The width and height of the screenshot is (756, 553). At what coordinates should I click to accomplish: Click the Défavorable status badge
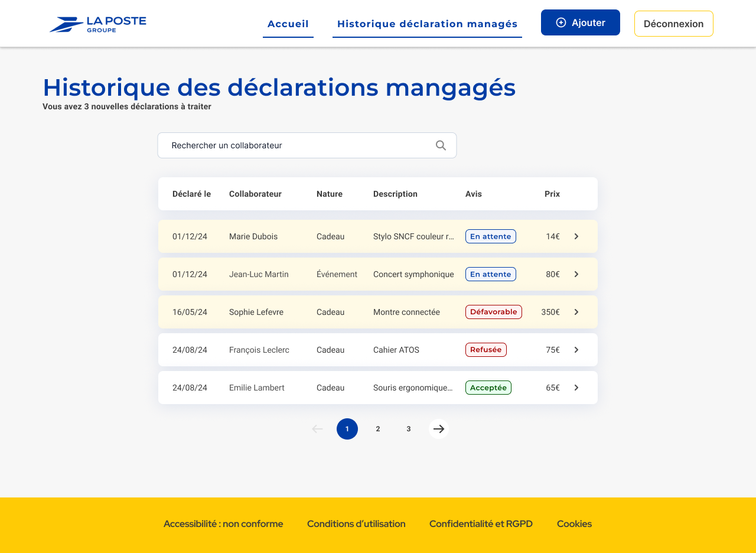click(494, 312)
